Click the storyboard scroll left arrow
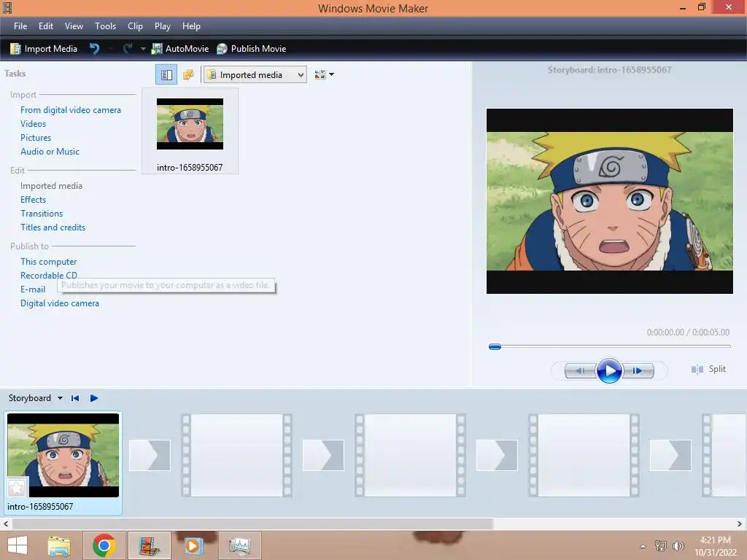Viewport: 747px width, 560px height. [6, 524]
